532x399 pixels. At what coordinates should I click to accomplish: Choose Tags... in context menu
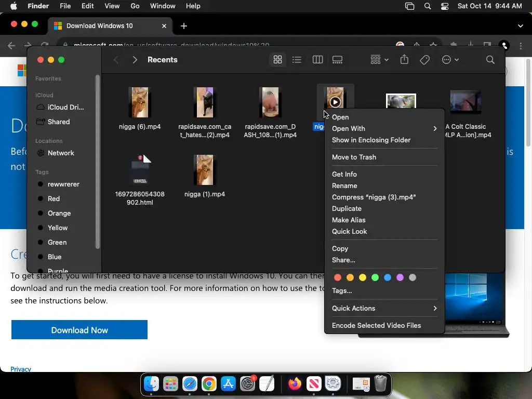(384, 291)
